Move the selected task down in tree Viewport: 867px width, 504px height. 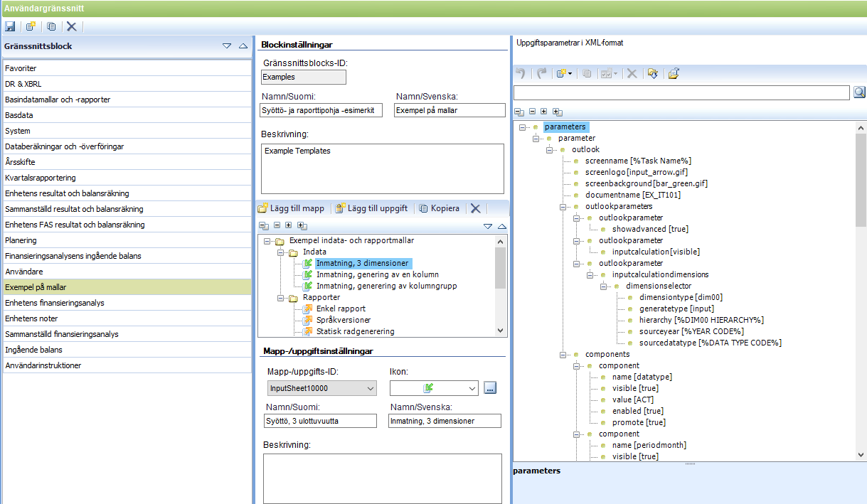[487, 226]
